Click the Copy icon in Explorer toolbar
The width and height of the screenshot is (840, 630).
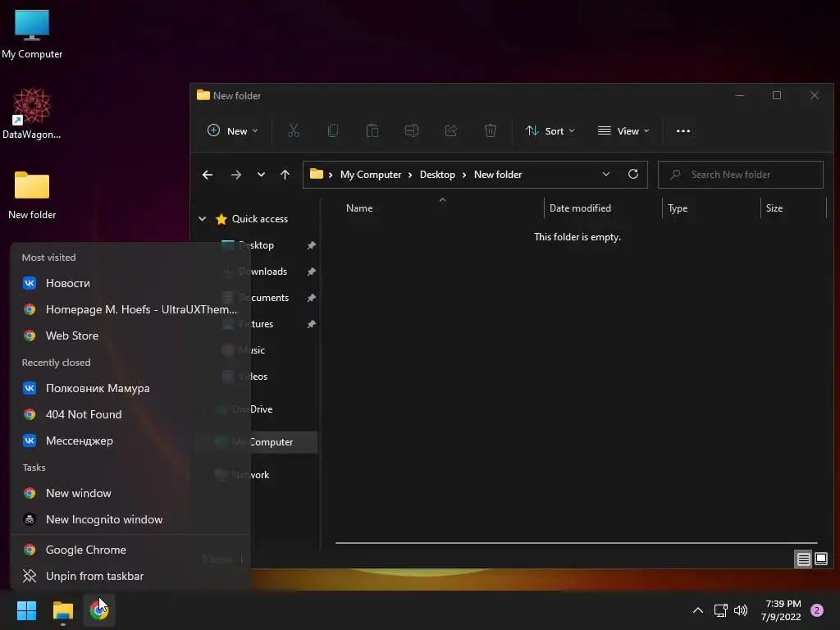point(333,130)
